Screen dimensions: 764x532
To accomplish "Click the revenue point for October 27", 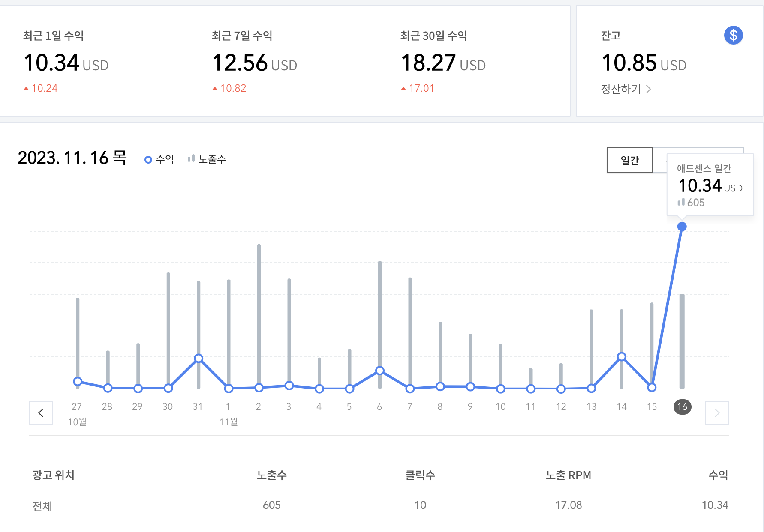I will click(x=78, y=381).
